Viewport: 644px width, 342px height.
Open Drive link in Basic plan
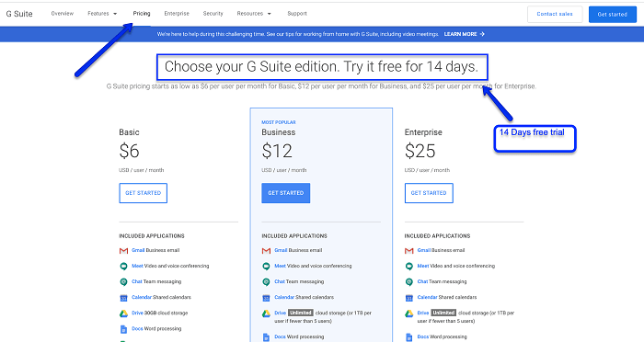(137, 313)
